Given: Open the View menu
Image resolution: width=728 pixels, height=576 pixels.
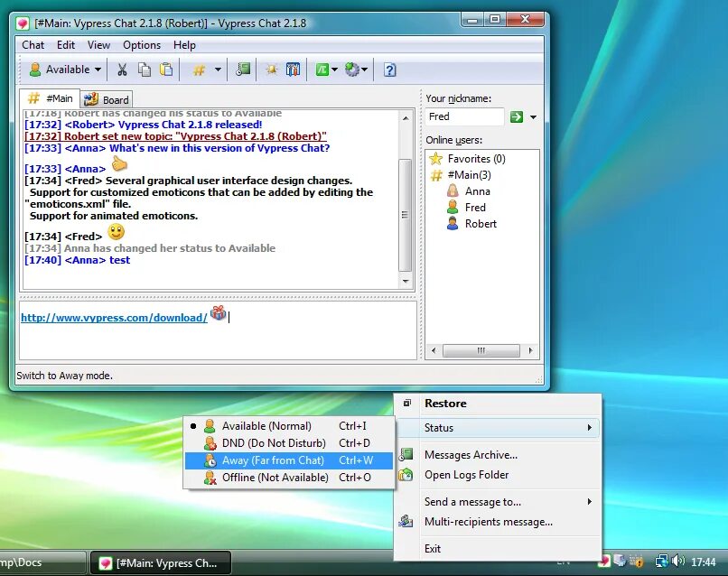Looking at the screenshot, I should pos(98,45).
